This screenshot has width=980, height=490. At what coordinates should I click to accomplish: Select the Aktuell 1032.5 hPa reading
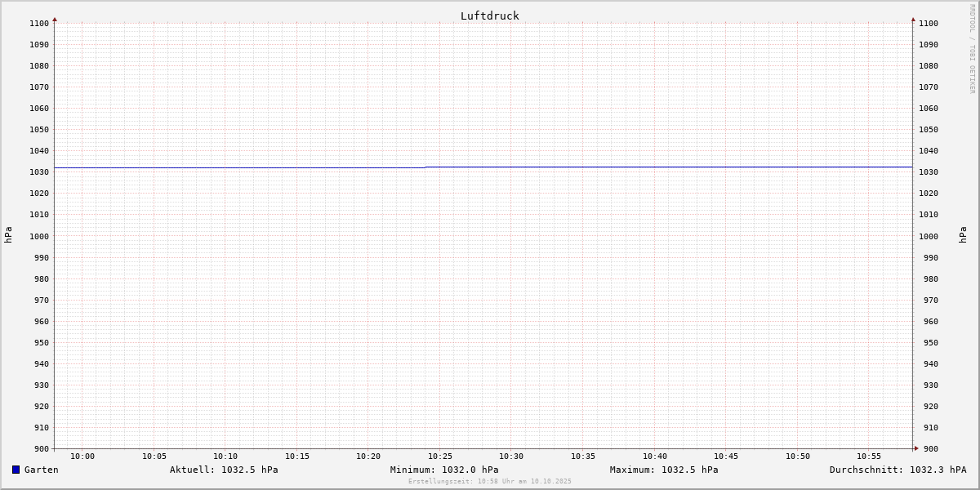224,470
